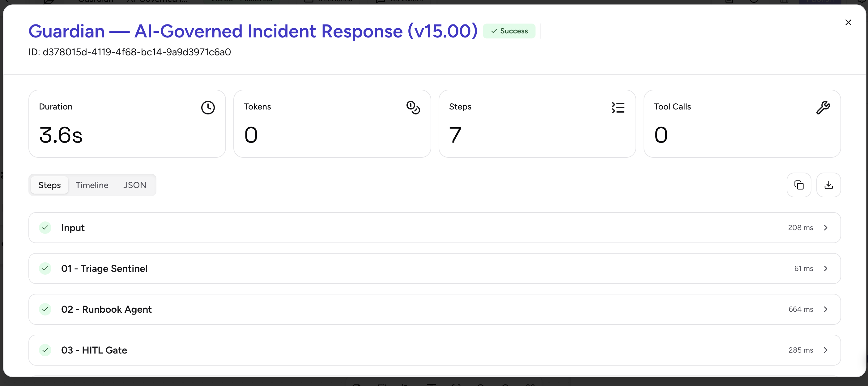Open the 02 - Runbook Agent step row
Screen dimensions: 868x386
point(404,309)
